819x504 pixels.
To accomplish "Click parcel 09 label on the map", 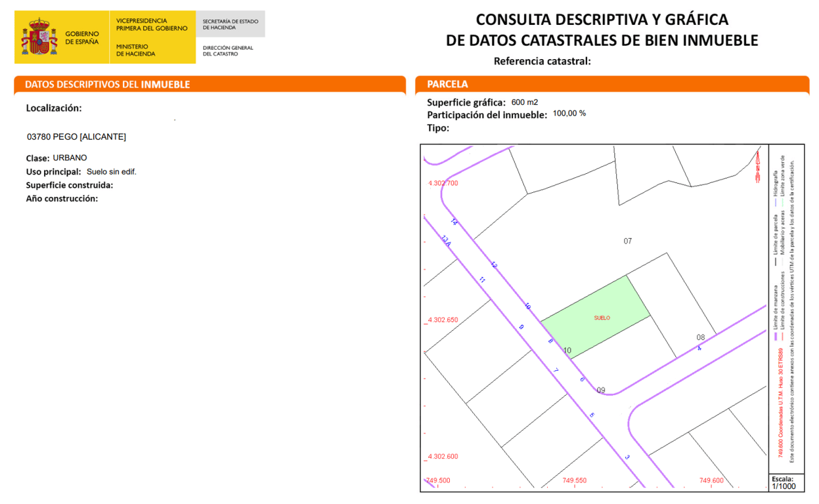I will point(600,390).
